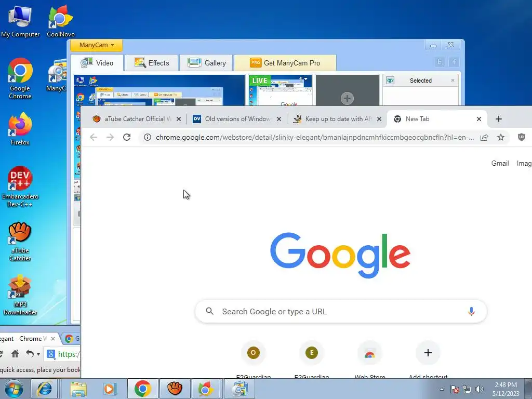532x399 pixels.
Task: Add shortcut on New Tab page
Action: click(428, 353)
